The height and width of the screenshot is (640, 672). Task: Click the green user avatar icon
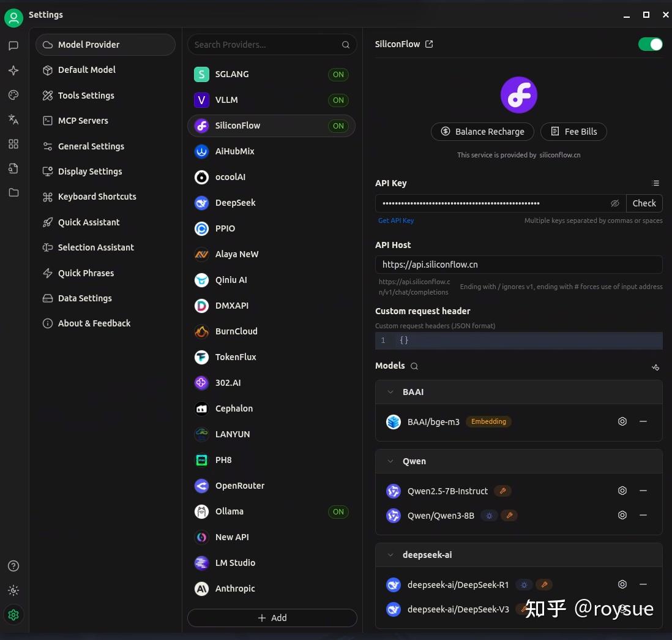click(x=13, y=18)
